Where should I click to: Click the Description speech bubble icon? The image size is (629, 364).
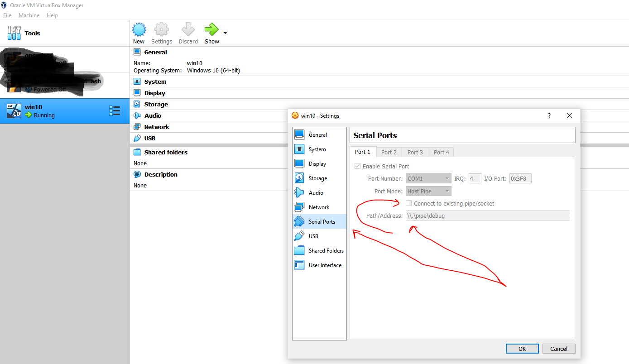tap(137, 174)
